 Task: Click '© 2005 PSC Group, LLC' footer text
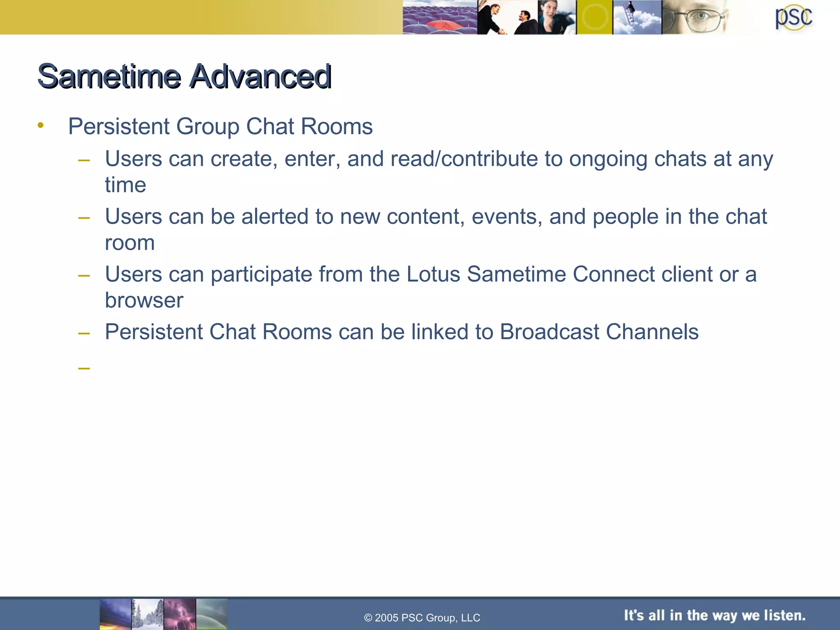422,618
